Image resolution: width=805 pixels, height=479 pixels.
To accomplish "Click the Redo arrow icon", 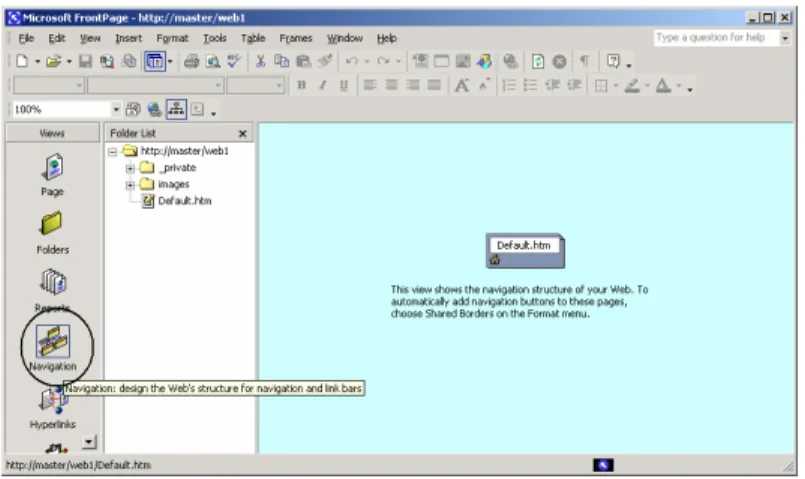I will (383, 62).
